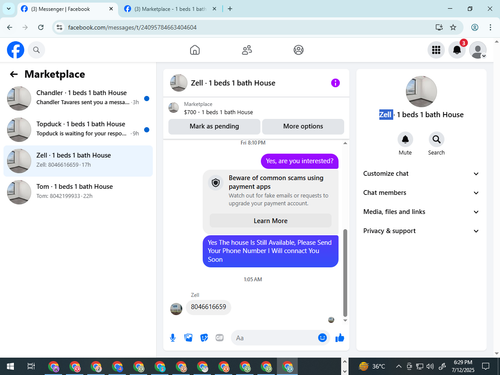The height and width of the screenshot is (375, 500).
Task: Open Topduck - 1 beds 1 bath House chat
Action: tap(78, 130)
